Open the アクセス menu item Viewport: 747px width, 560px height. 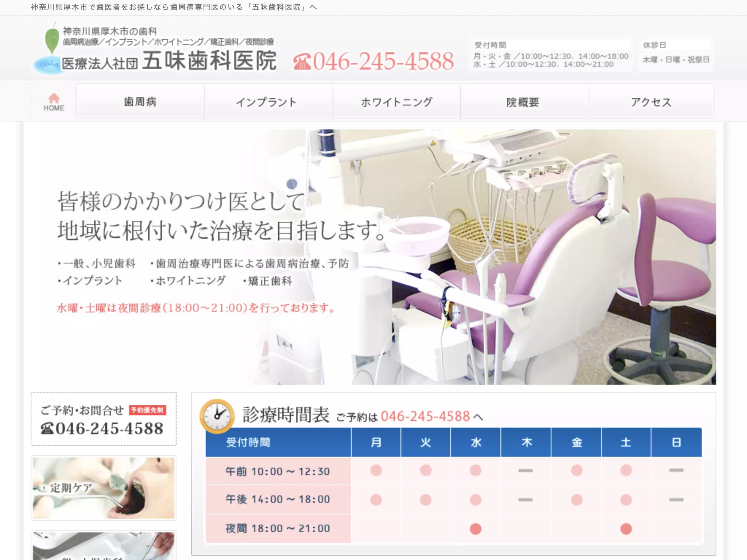[651, 102]
